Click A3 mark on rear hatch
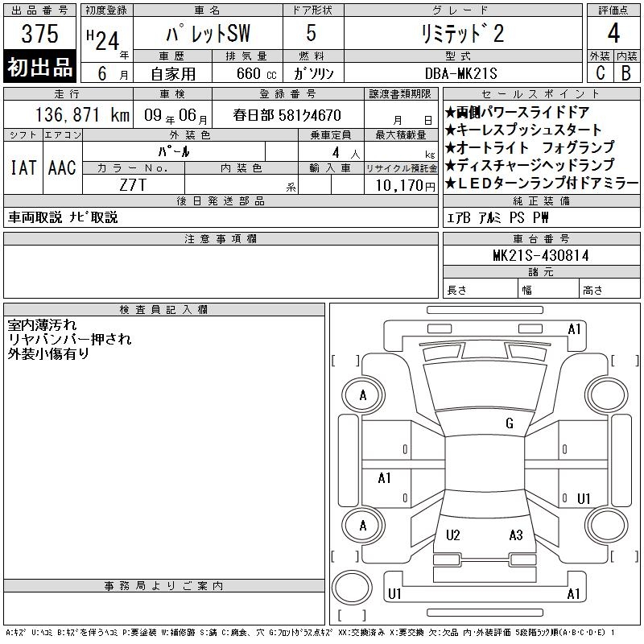This screenshot has width=644, height=644. click(516, 535)
